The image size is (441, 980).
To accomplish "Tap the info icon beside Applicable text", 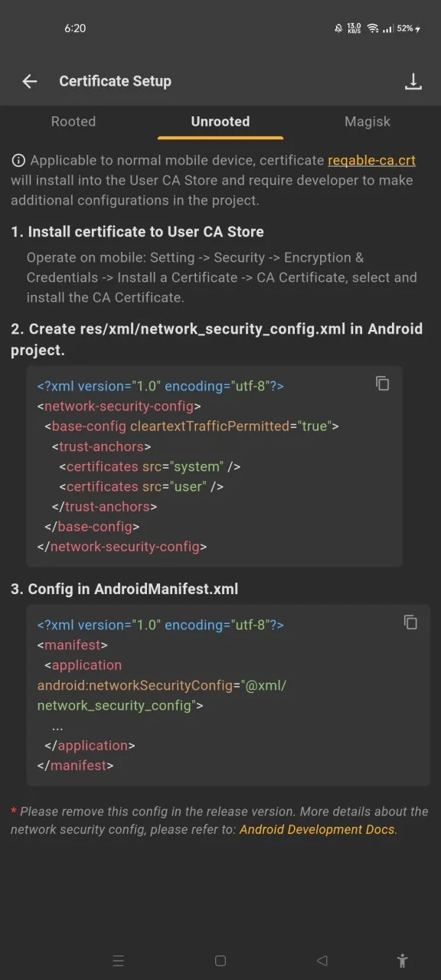I will click(18, 161).
